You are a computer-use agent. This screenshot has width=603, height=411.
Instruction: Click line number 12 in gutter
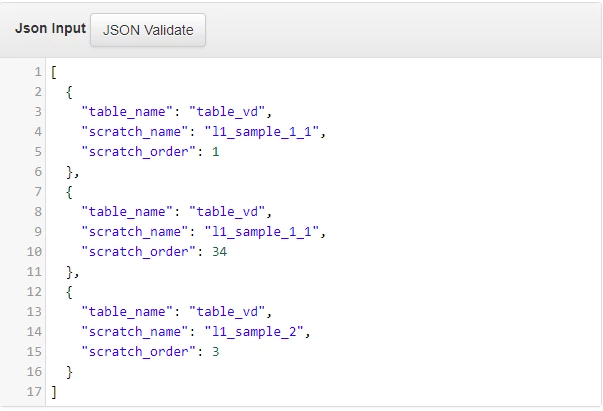pos(34,292)
